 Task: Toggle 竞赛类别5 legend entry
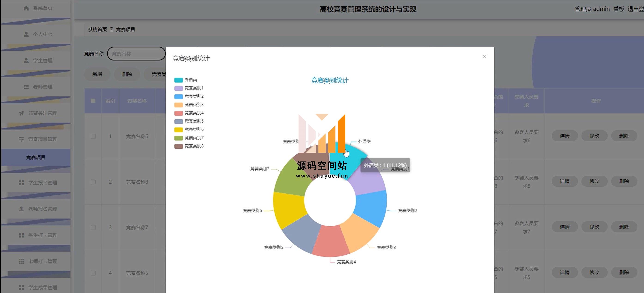pyautogui.click(x=189, y=121)
